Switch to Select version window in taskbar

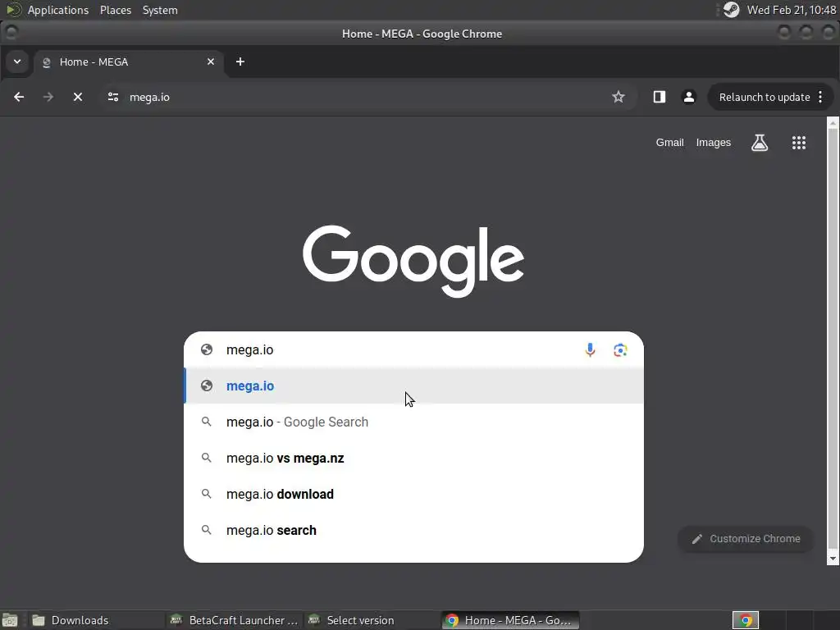[372, 620]
